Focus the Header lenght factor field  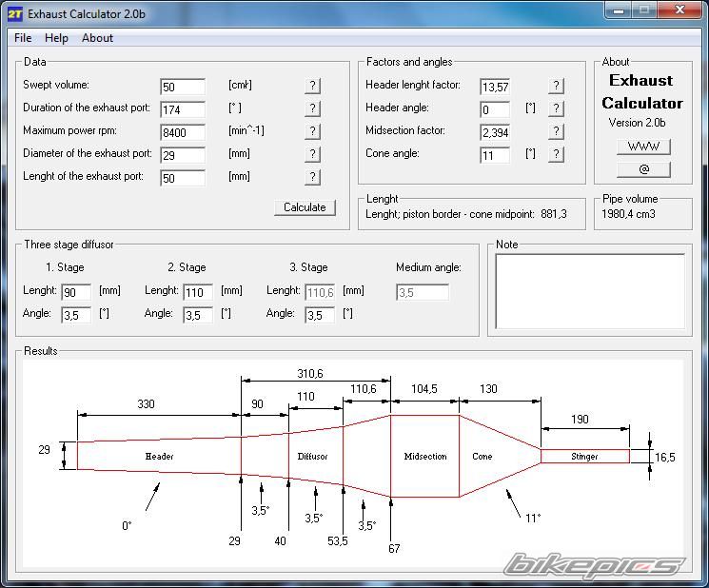click(x=495, y=87)
